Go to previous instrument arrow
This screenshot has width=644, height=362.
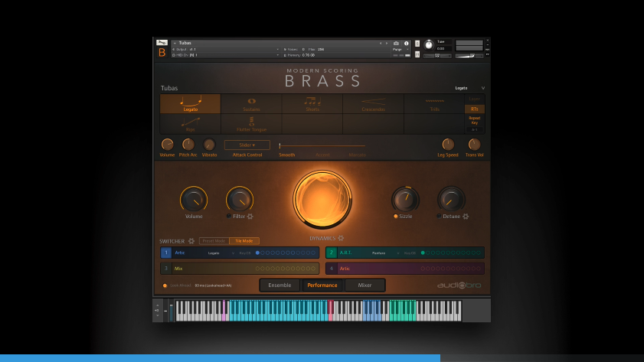tap(381, 43)
